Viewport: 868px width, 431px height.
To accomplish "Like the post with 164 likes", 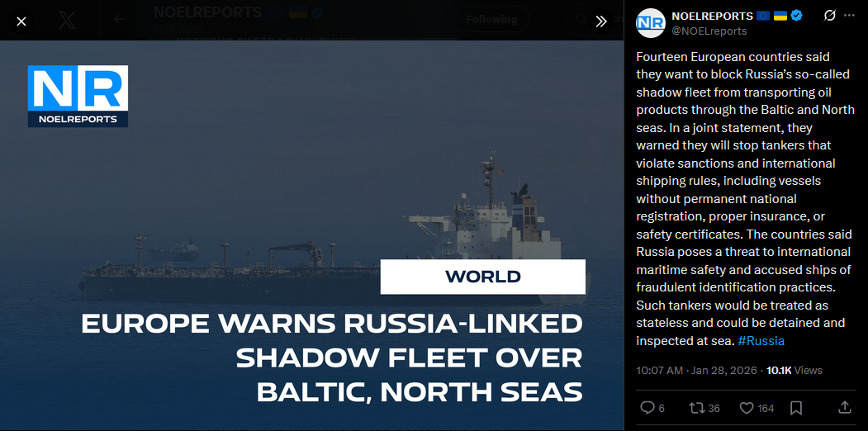I will pos(757,409).
